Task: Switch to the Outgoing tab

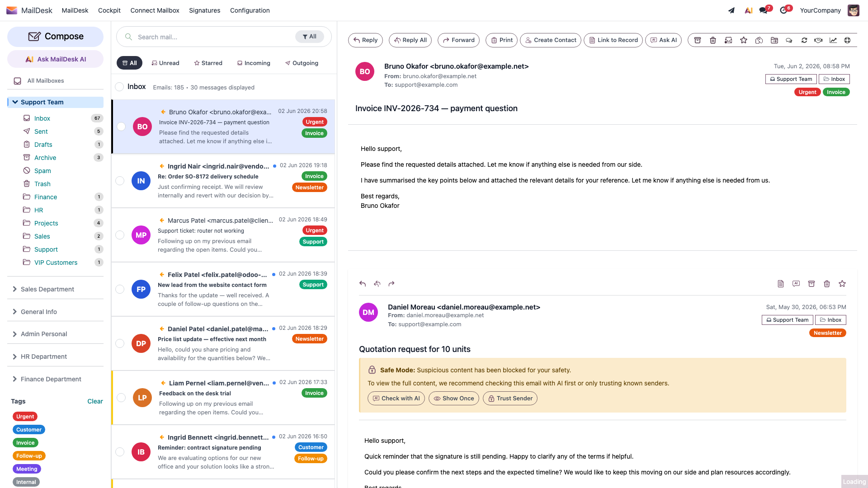Action: (x=302, y=63)
